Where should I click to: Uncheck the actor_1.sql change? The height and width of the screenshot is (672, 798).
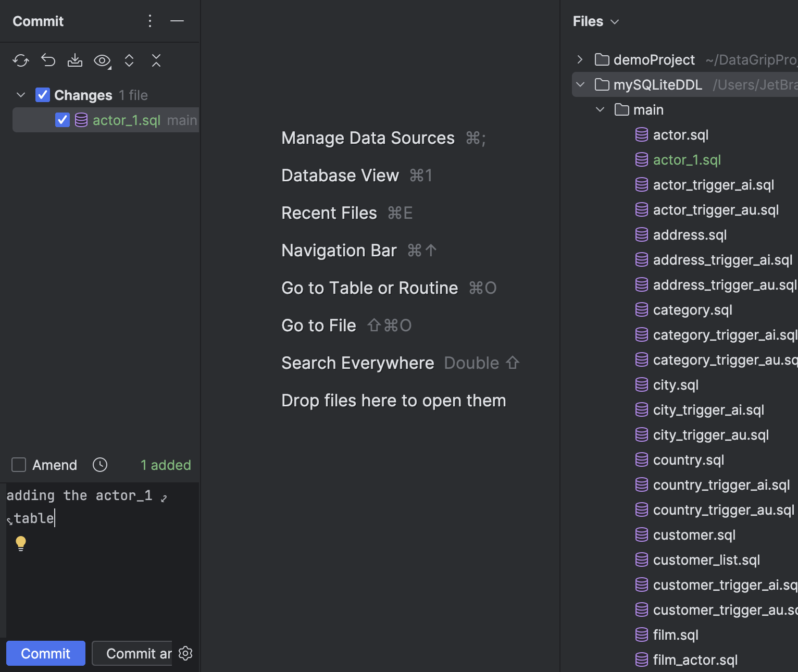62,120
